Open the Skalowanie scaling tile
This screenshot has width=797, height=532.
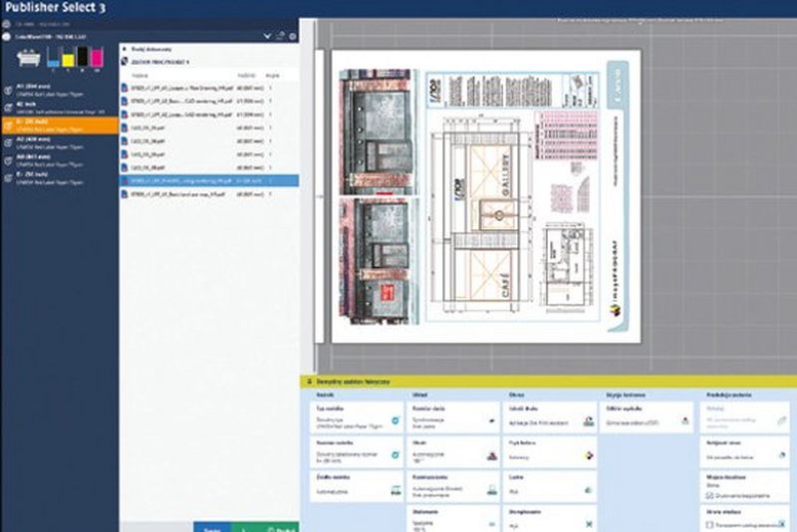point(453,519)
